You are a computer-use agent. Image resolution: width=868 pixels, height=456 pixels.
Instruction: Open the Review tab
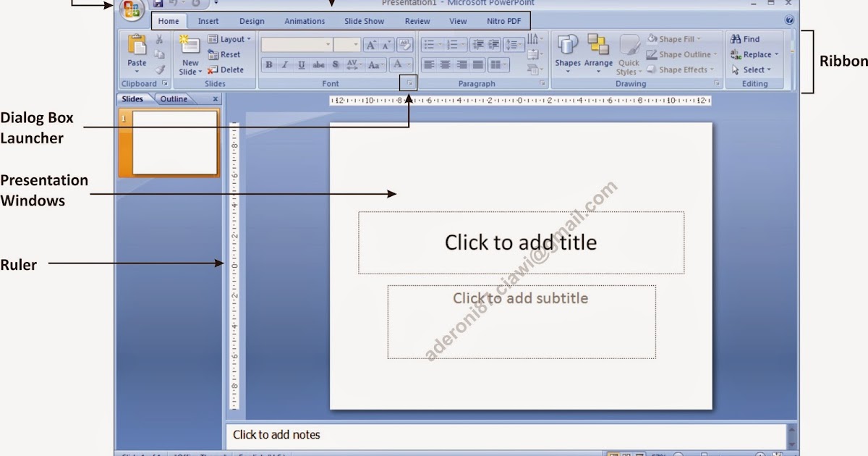(x=417, y=21)
